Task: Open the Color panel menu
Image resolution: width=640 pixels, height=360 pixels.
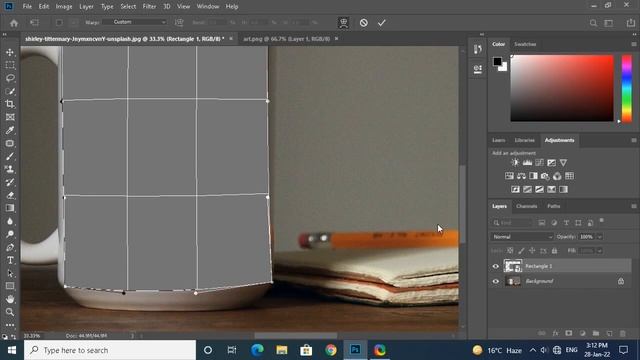Action: click(633, 44)
